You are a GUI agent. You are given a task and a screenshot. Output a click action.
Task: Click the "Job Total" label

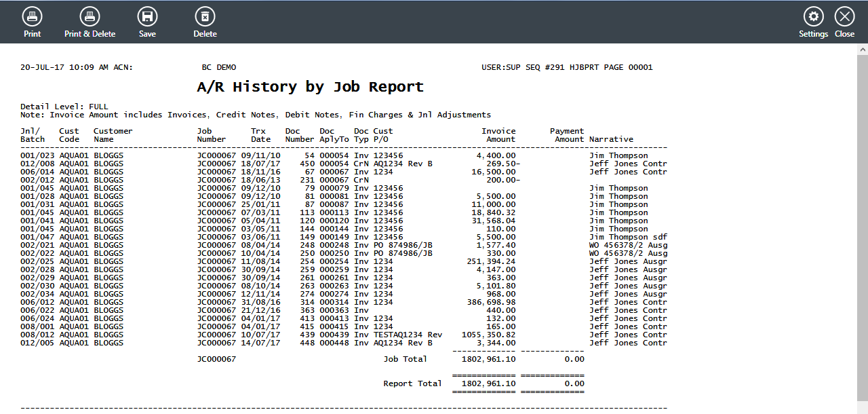tap(406, 359)
